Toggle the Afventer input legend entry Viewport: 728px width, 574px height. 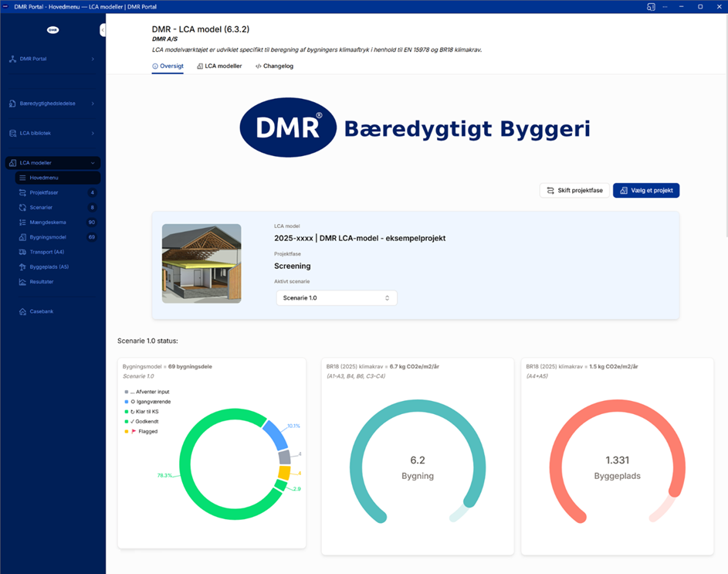[x=151, y=392]
